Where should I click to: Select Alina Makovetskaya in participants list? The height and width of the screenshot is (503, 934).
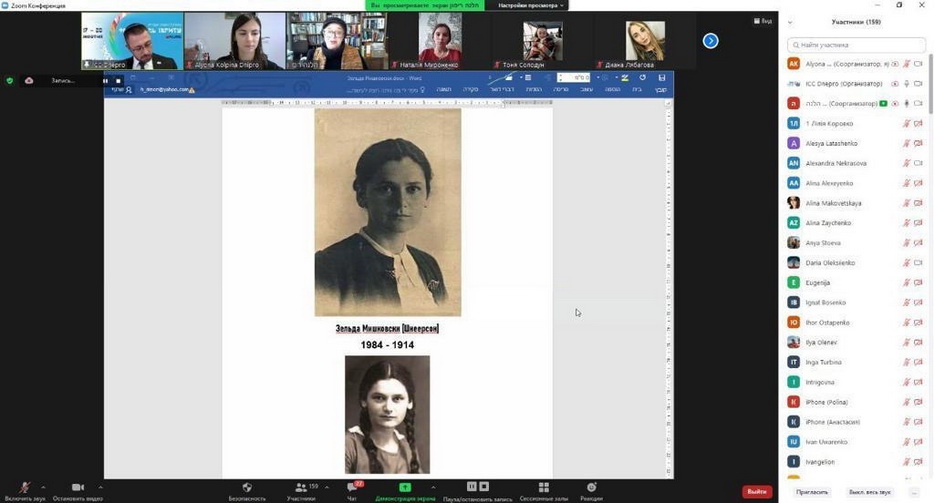point(833,203)
